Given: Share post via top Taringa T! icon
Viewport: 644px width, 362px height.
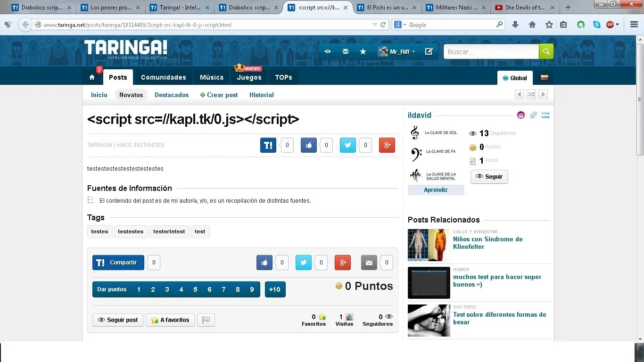Looking at the screenshot, I should (268, 145).
